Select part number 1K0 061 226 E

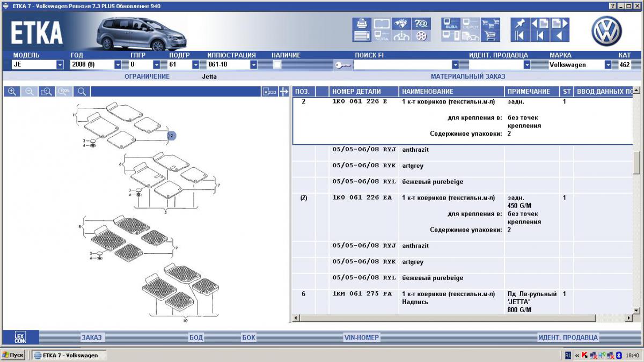360,101
